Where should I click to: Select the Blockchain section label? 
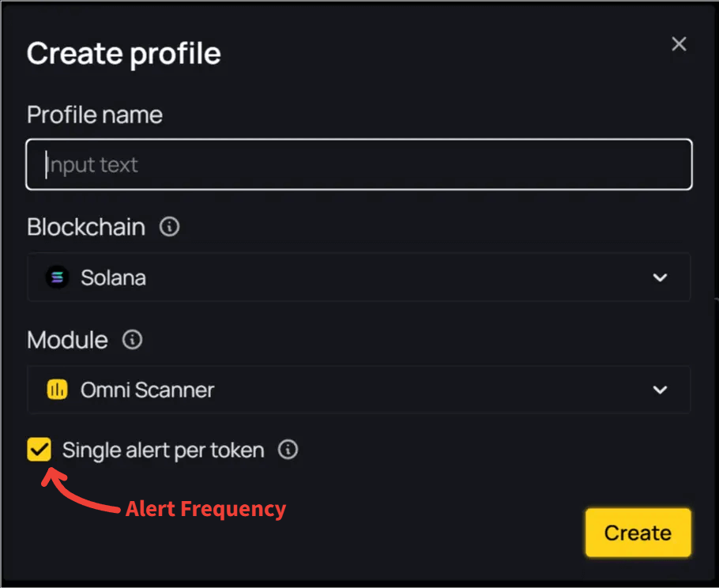pos(85,227)
